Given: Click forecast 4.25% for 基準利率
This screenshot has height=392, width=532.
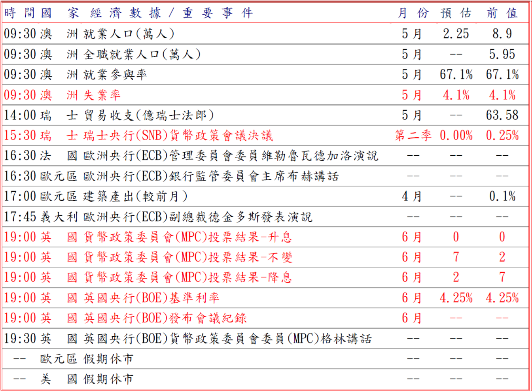Looking at the screenshot, I should (456, 298).
